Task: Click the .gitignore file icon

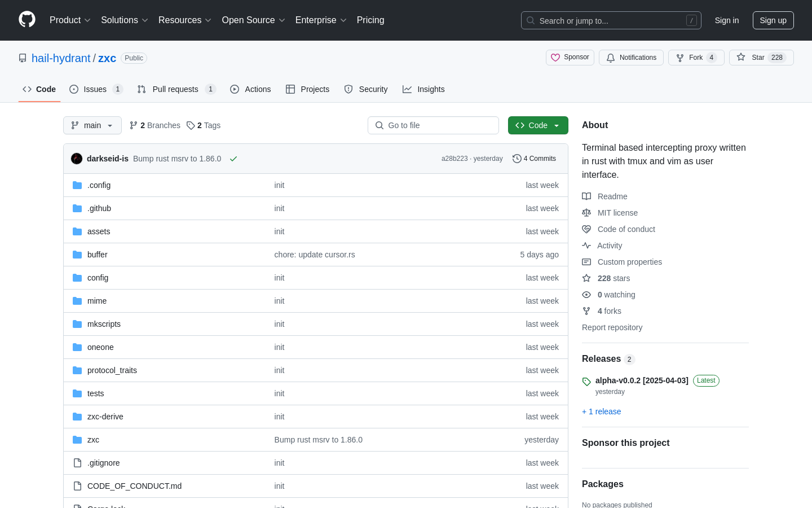Action: click(x=77, y=463)
